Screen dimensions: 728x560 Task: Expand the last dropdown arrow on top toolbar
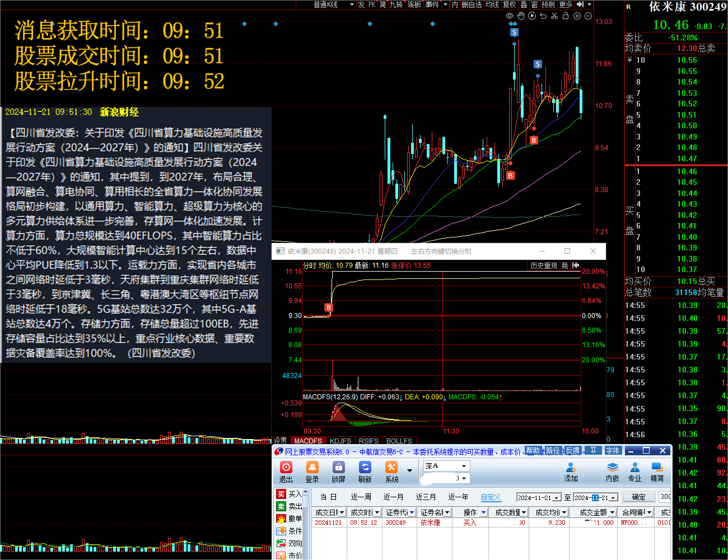tap(589, 4)
